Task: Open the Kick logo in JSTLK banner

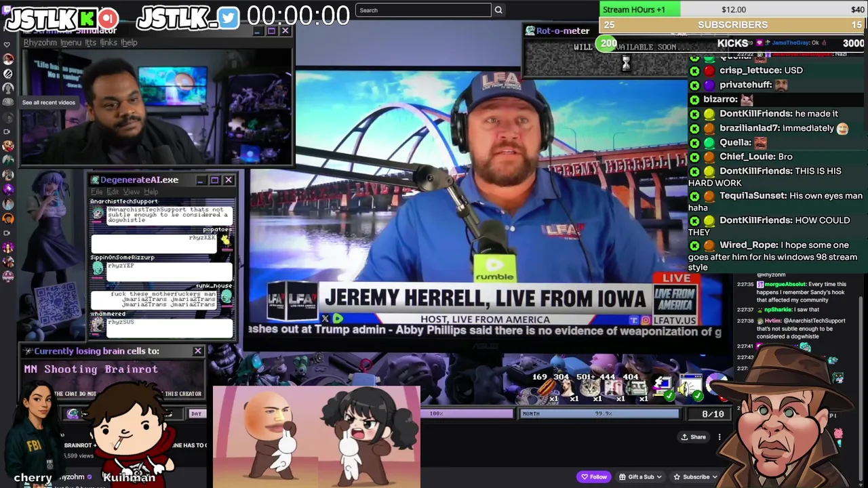Action: point(87,18)
